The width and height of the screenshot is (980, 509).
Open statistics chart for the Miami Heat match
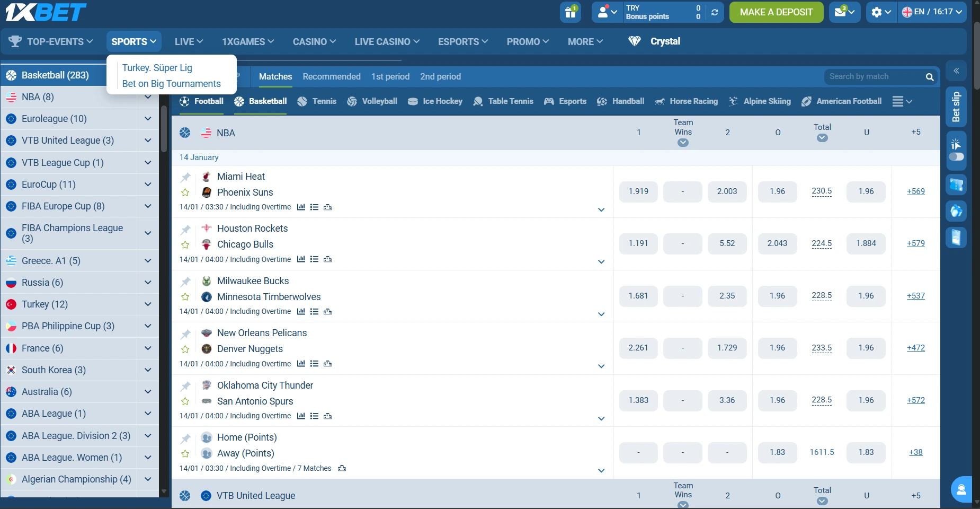[301, 207]
